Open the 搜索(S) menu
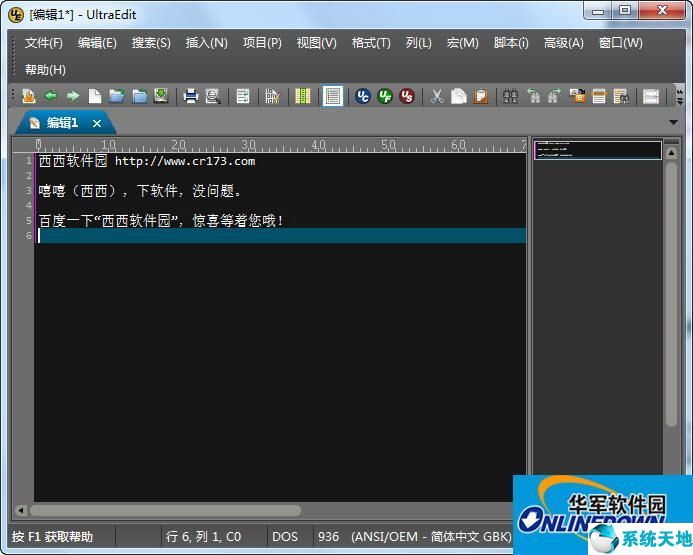Viewport: 693px width, 555px height. (x=151, y=43)
